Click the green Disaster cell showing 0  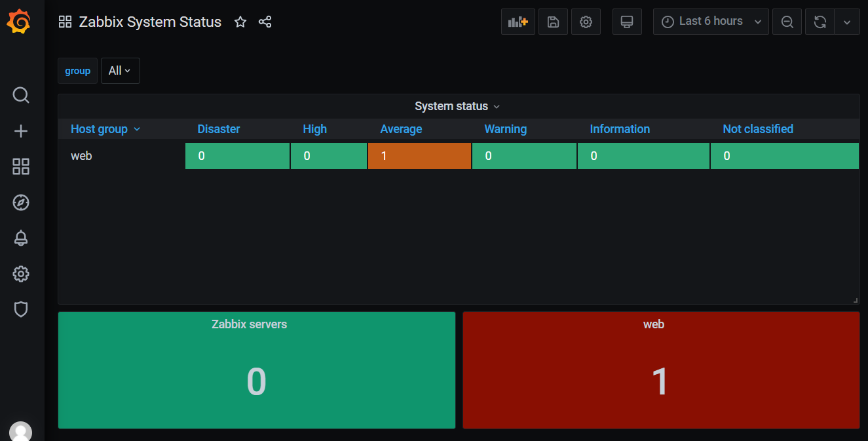click(x=237, y=156)
